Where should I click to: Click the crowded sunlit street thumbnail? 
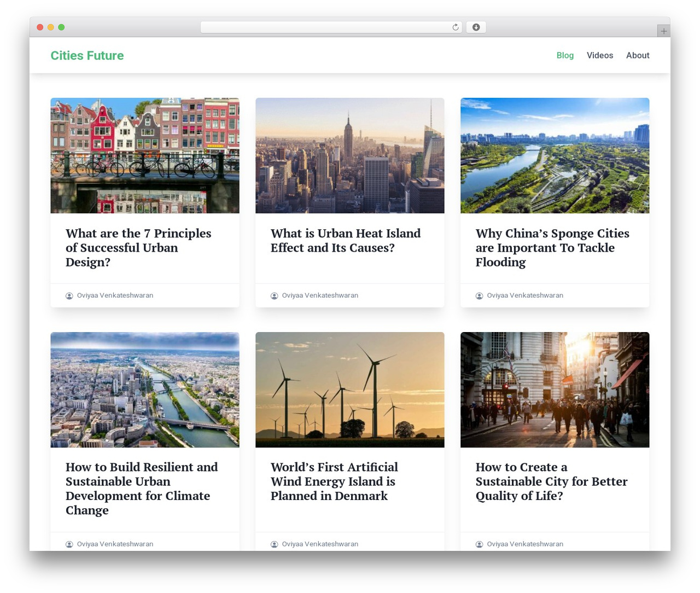pyautogui.click(x=555, y=389)
